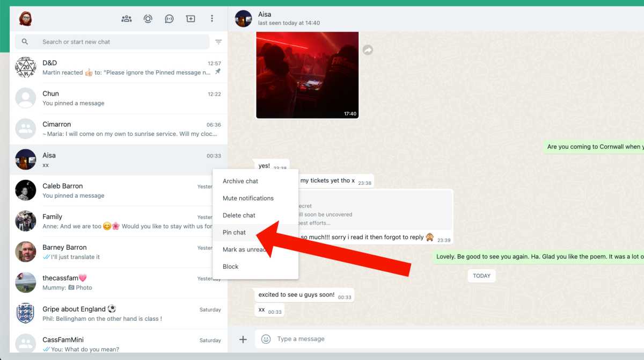Open your own profile avatar
The height and width of the screenshot is (360, 644).
pyautogui.click(x=25, y=19)
